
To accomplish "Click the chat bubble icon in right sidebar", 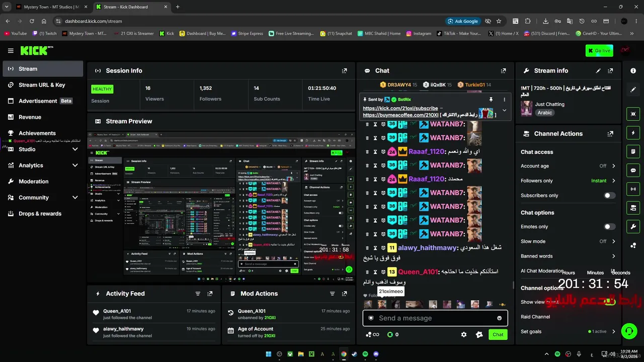I will click(633, 170).
